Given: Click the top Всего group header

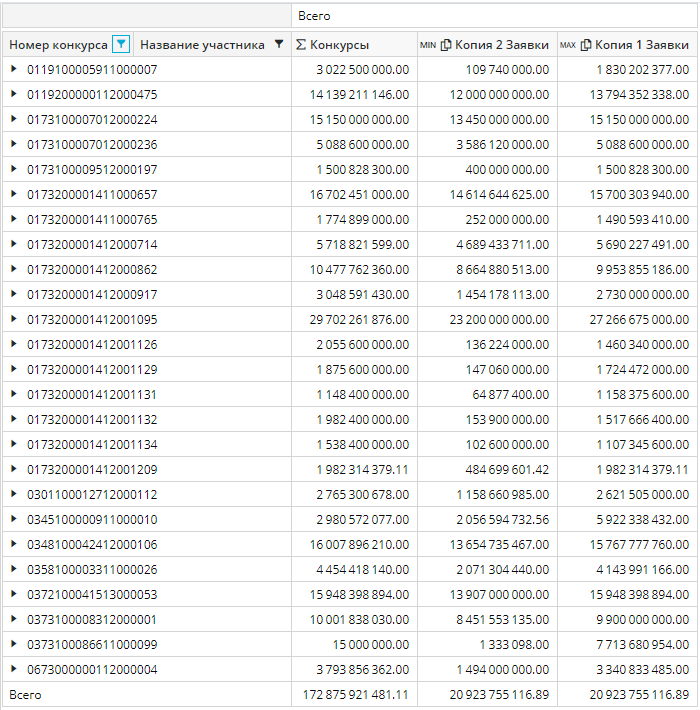Looking at the screenshot, I should tap(314, 16).
